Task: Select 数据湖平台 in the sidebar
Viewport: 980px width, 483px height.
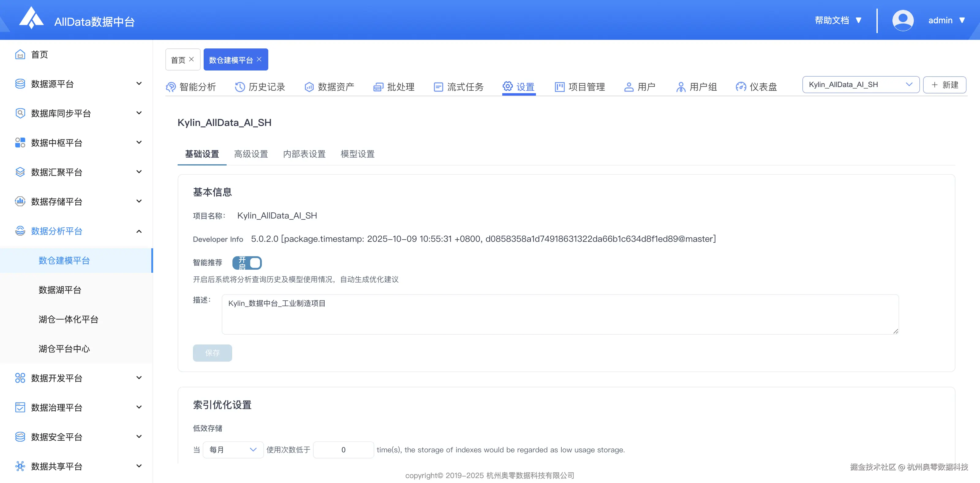Action: 60,290
